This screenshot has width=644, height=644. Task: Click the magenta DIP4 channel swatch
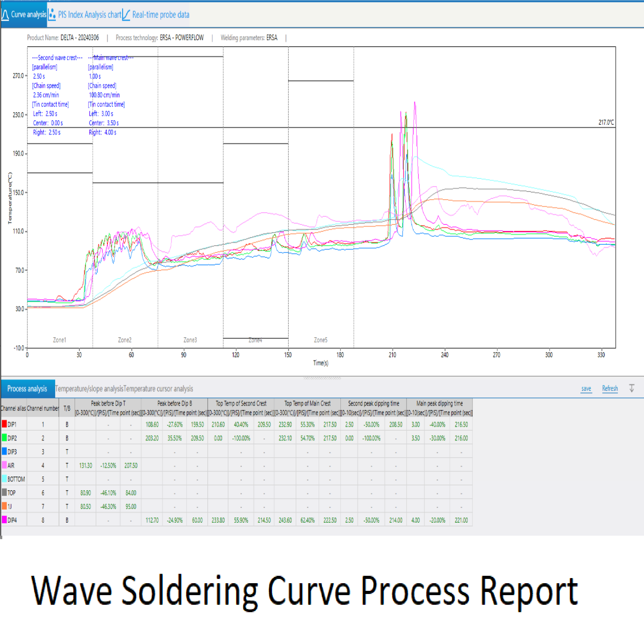tap(4, 520)
